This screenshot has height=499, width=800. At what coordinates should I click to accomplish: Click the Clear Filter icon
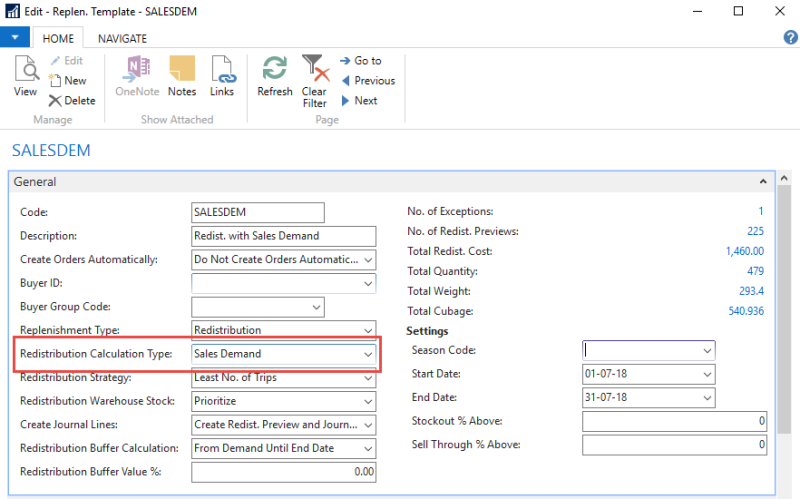[x=315, y=80]
